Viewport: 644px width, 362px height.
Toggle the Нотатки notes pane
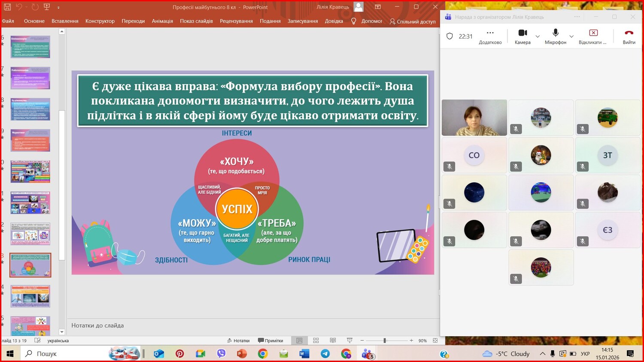(x=238, y=341)
